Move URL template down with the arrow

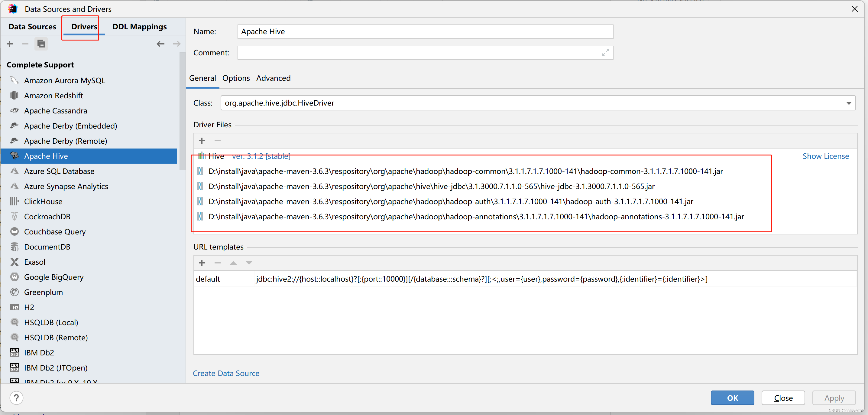click(x=249, y=263)
